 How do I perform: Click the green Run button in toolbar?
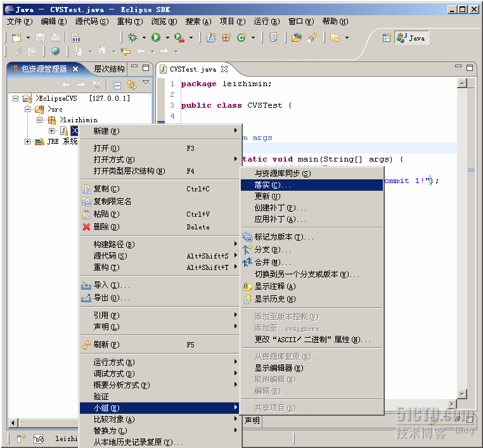pos(156,38)
